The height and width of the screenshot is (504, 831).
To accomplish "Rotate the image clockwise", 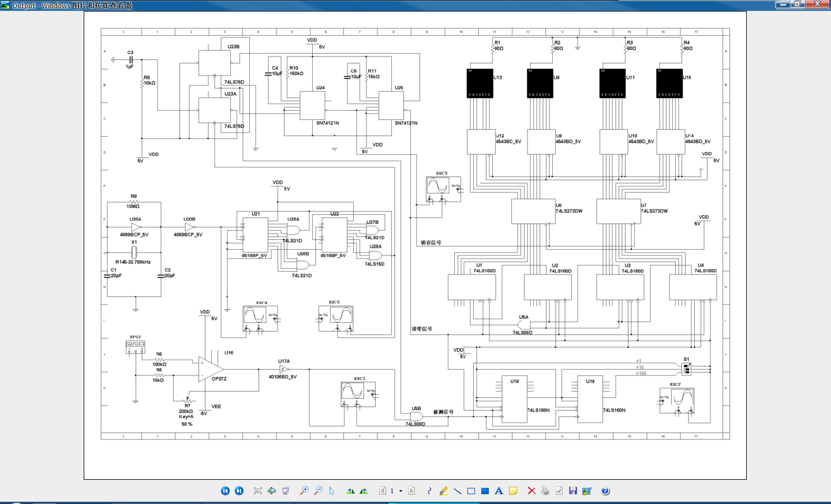I will pyautogui.click(x=350, y=491).
